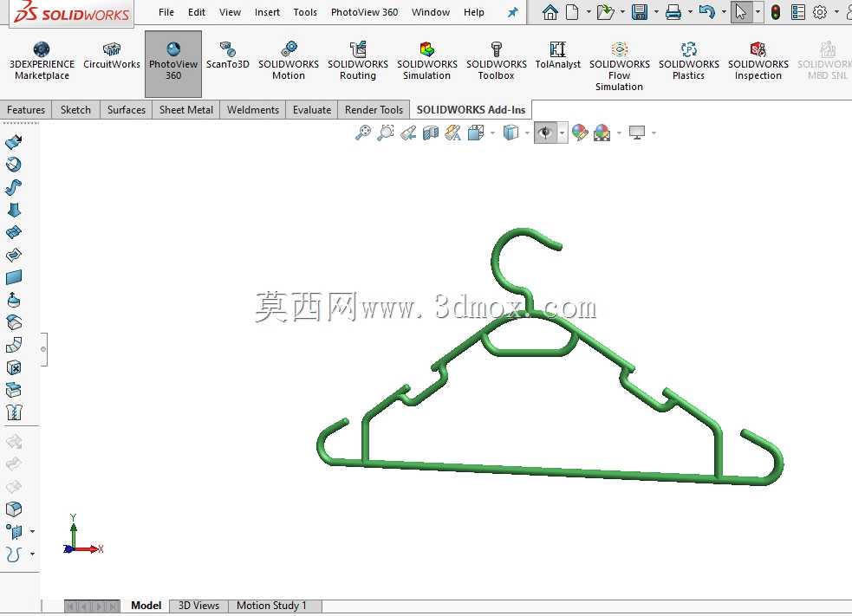Activate the SOLIDWORKS Simulation add-in
The height and width of the screenshot is (616, 852).
[x=427, y=61]
